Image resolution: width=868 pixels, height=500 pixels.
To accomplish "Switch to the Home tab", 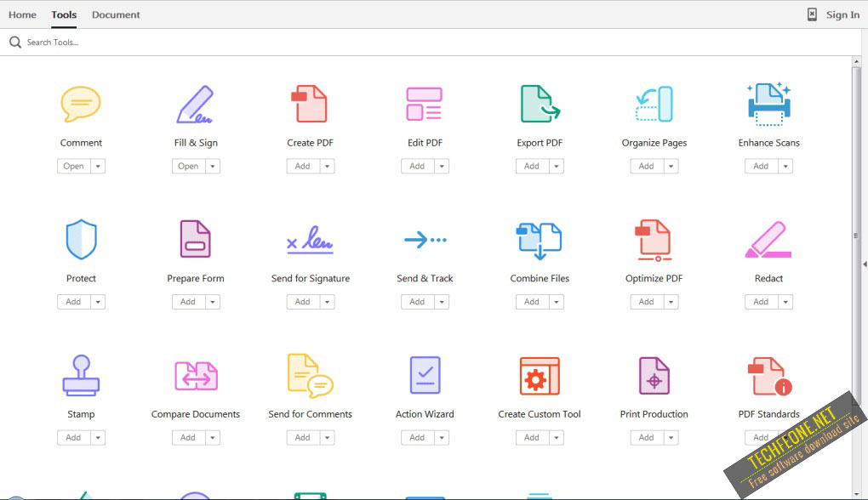I will [x=22, y=14].
